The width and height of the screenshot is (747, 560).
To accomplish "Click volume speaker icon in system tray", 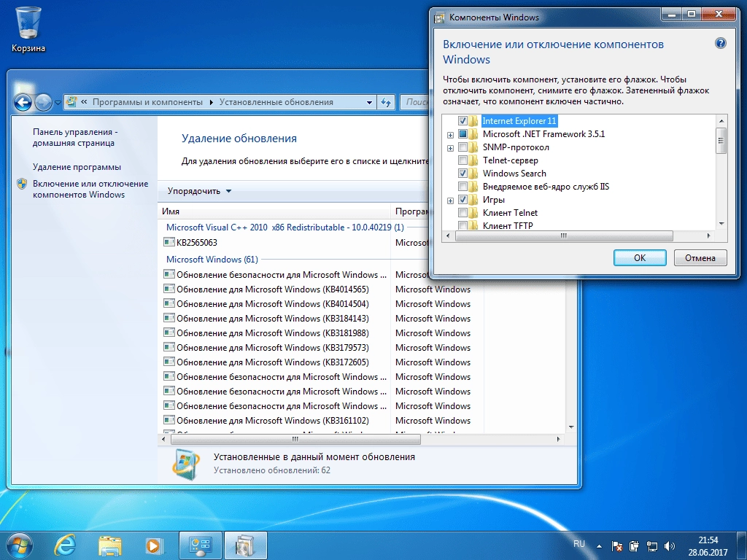I will tap(670, 546).
